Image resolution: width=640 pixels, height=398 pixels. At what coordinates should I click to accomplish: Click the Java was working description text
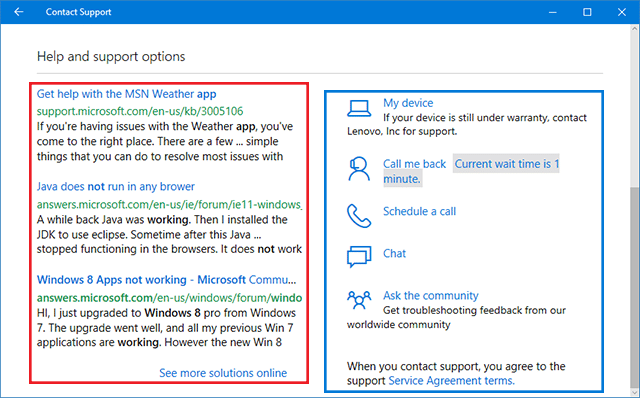(x=169, y=234)
